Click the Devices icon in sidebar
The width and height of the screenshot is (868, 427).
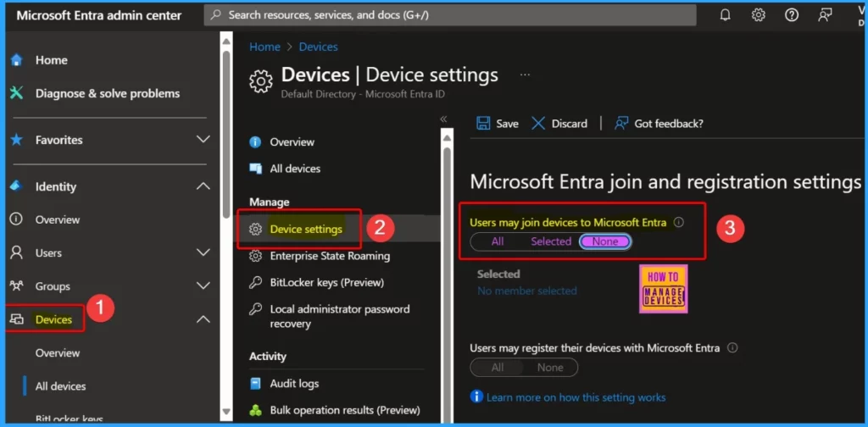pyautogui.click(x=17, y=319)
